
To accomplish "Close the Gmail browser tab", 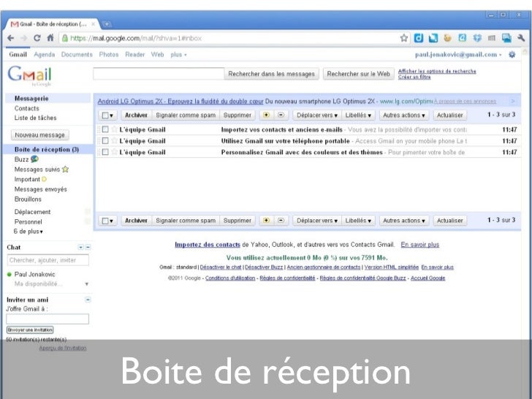I will (93, 24).
